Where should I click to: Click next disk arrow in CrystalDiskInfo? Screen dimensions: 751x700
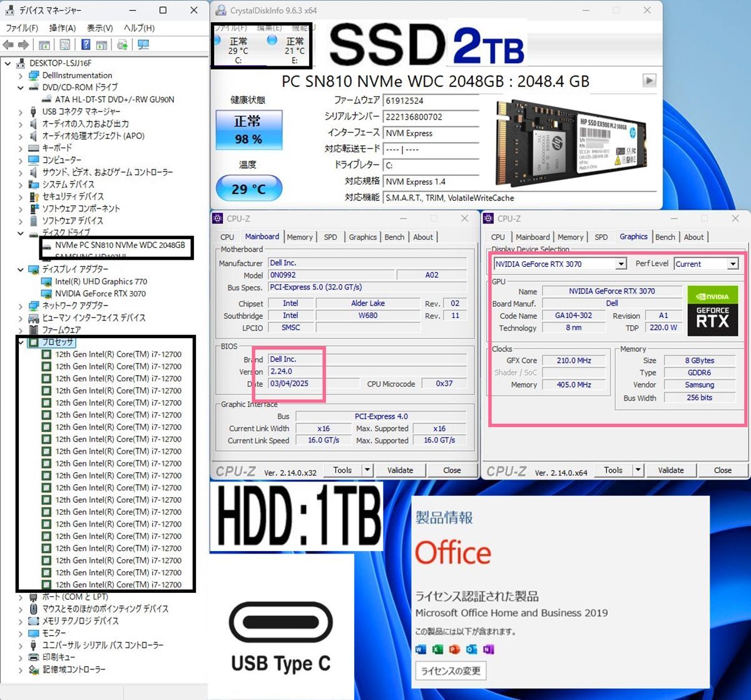[x=650, y=81]
